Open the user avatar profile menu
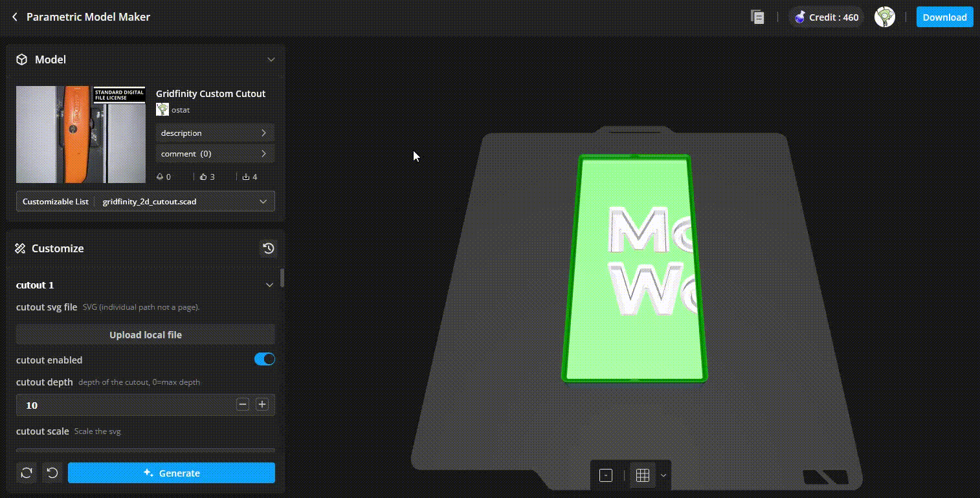980x498 pixels. [885, 17]
